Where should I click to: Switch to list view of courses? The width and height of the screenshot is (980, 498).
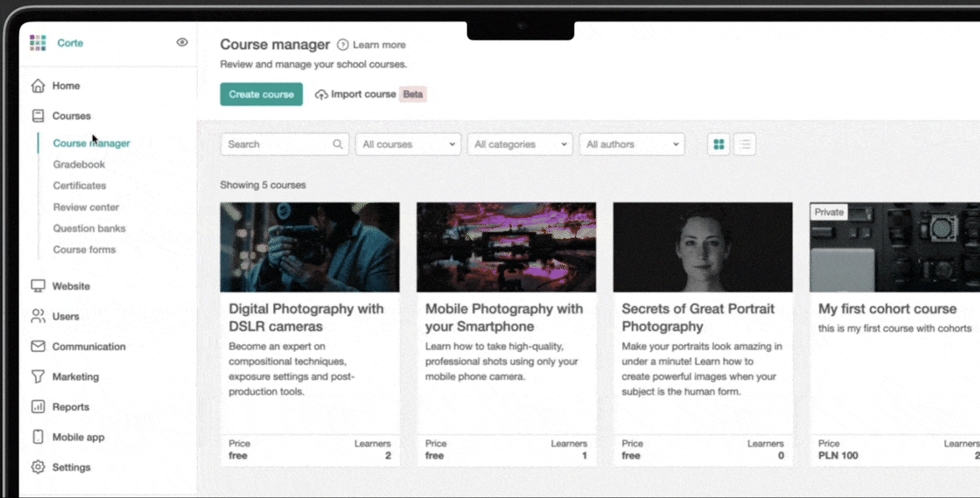(745, 144)
